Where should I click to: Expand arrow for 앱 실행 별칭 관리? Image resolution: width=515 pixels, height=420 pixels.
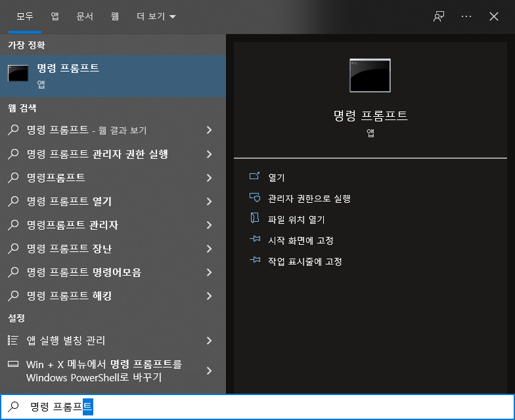[209, 341]
